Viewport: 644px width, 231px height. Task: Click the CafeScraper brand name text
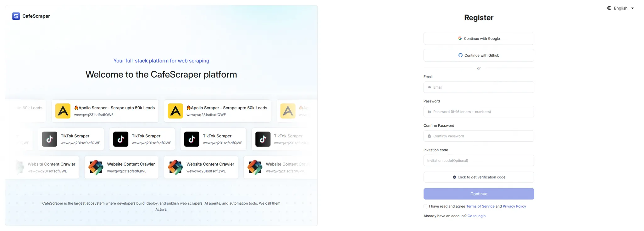(36, 16)
